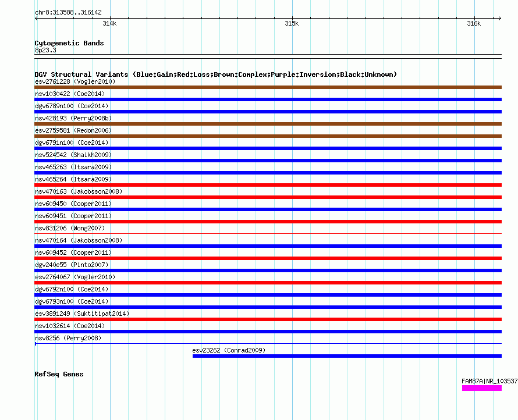This screenshot has width=518, height=420.
Task: Select the nsv524542 (Shaikh2009) label
Action: coord(73,155)
